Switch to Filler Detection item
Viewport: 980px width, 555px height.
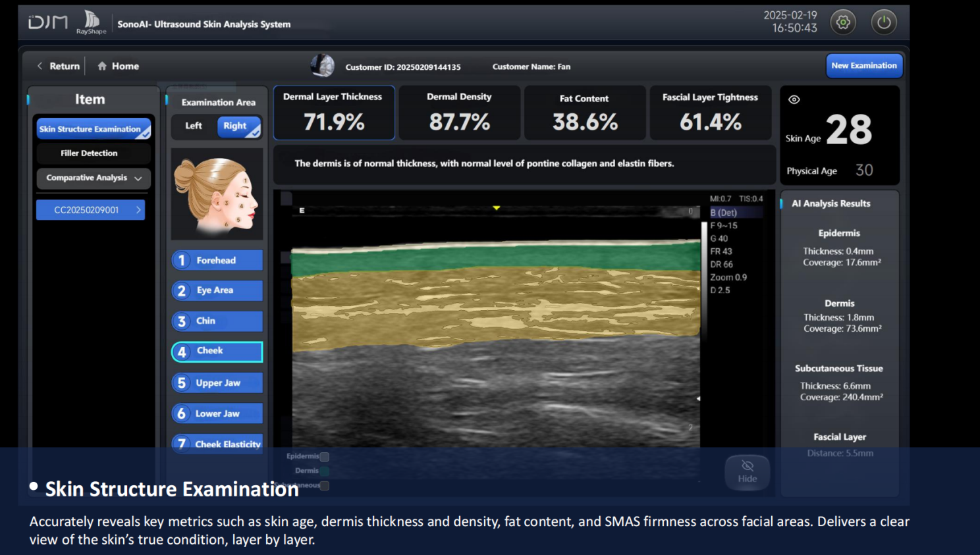90,153
